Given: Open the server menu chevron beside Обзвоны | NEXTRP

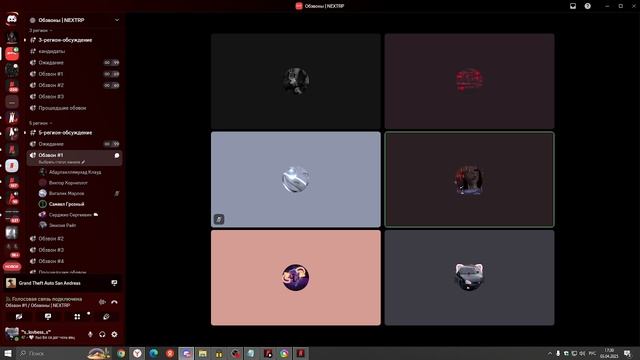Looking at the screenshot, I should click(x=117, y=20).
